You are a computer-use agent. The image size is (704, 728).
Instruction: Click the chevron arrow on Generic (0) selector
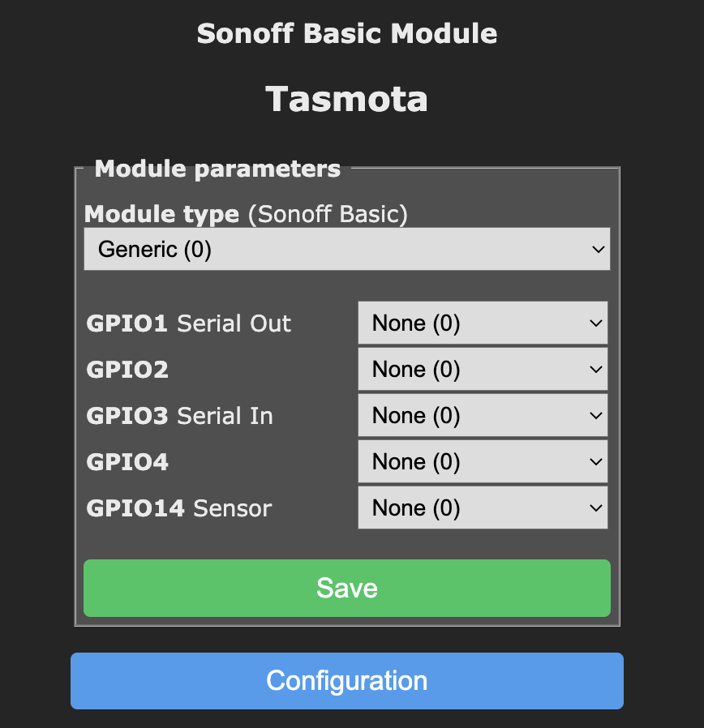click(x=599, y=249)
